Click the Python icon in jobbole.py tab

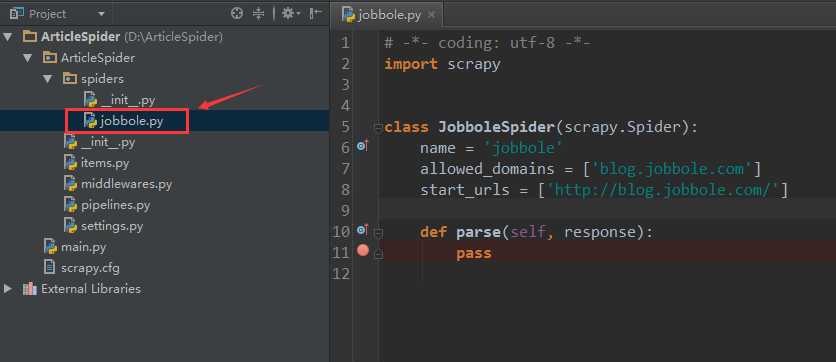[349, 14]
